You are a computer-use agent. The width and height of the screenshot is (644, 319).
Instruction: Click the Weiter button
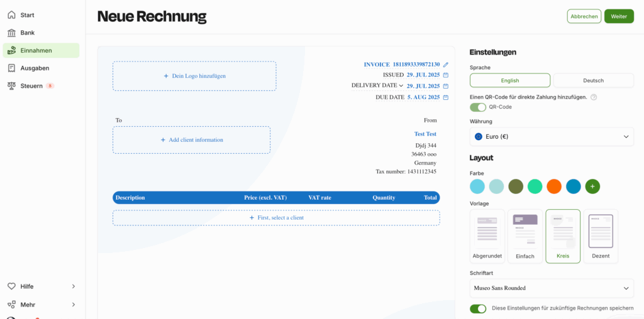619,16
